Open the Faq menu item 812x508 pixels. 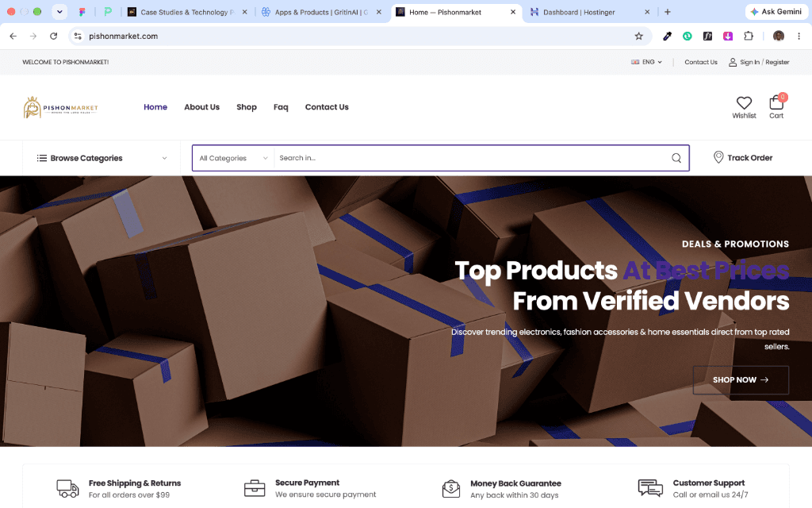(281, 107)
